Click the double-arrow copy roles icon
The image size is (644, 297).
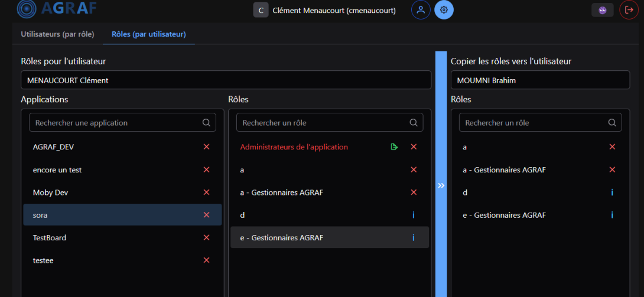(441, 185)
